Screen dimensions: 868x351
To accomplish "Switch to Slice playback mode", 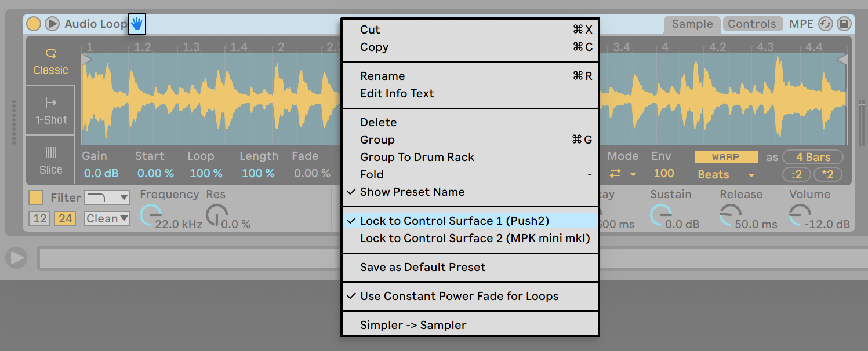I will click(x=50, y=160).
